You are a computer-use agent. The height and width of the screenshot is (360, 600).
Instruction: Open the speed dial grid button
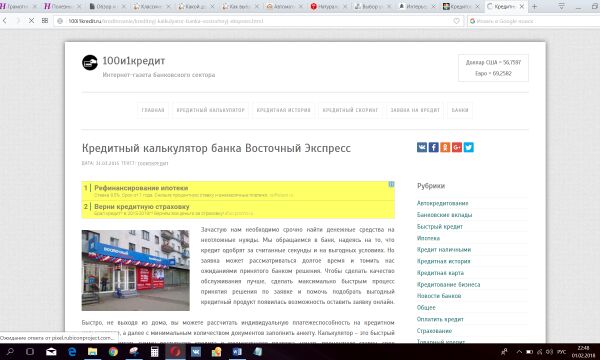[x=45, y=21]
